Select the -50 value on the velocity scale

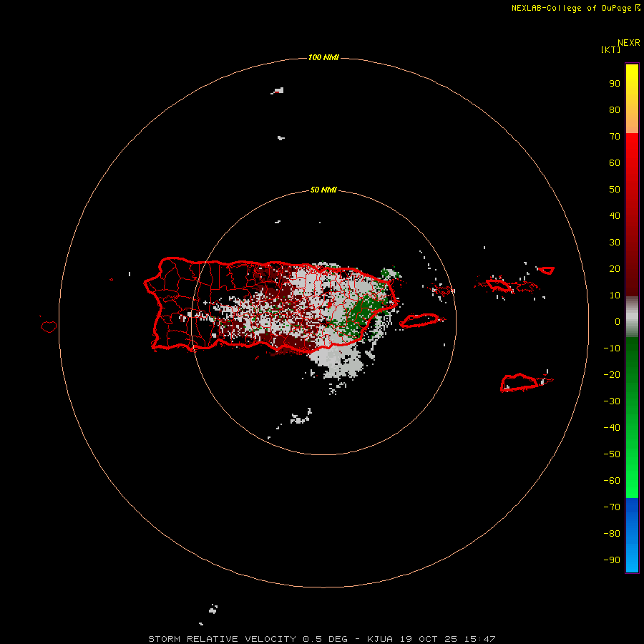[x=612, y=454]
